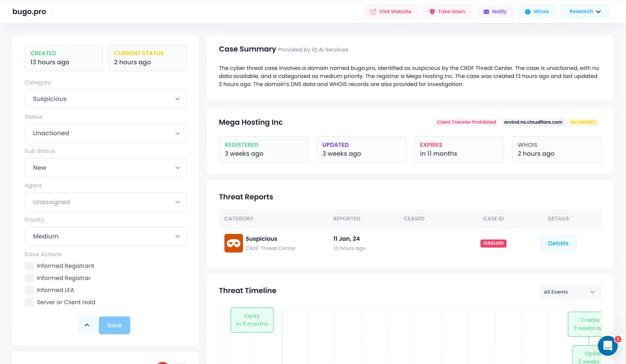The height and width of the screenshot is (364, 626).
Task: Open the Category dropdown showing Suspicious
Action: 106,99
